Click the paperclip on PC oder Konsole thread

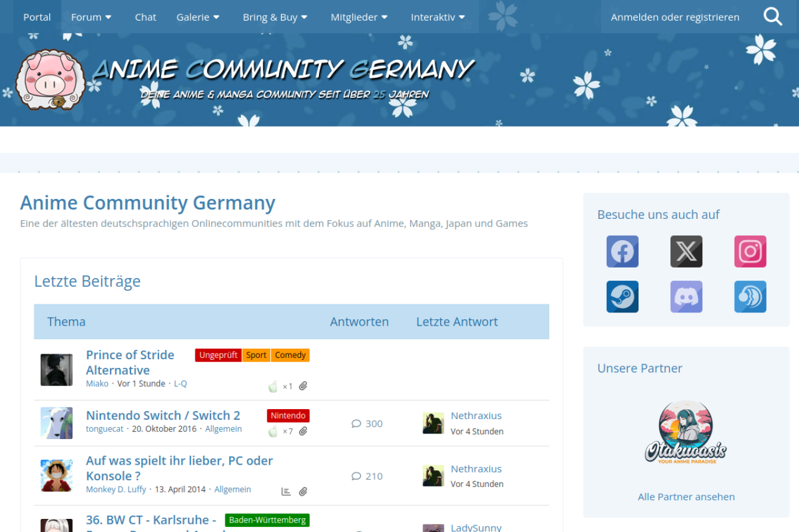[x=303, y=491]
